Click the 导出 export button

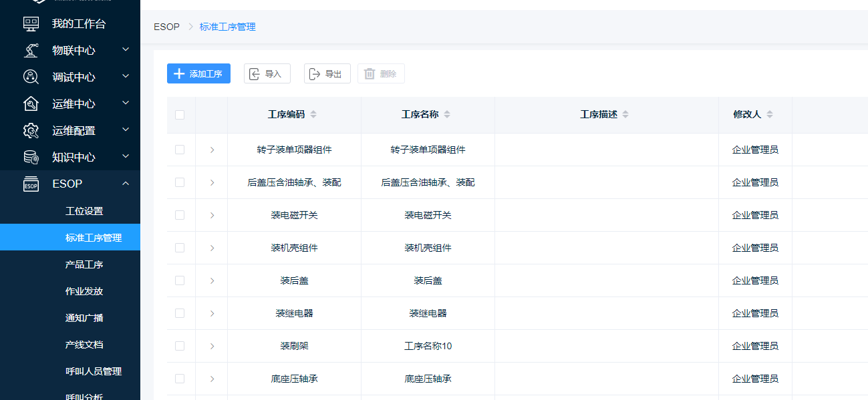[x=327, y=73]
